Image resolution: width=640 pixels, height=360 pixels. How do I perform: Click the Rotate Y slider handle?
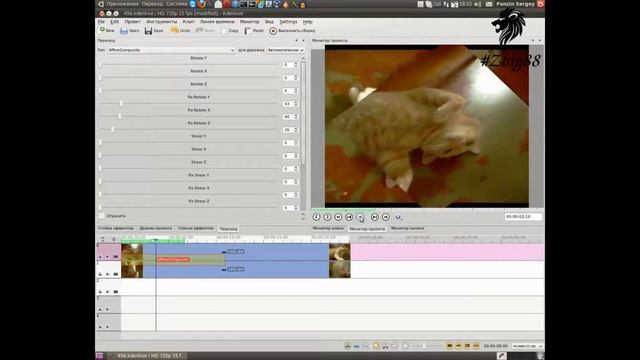pyautogui.click(x=100, y=64)
